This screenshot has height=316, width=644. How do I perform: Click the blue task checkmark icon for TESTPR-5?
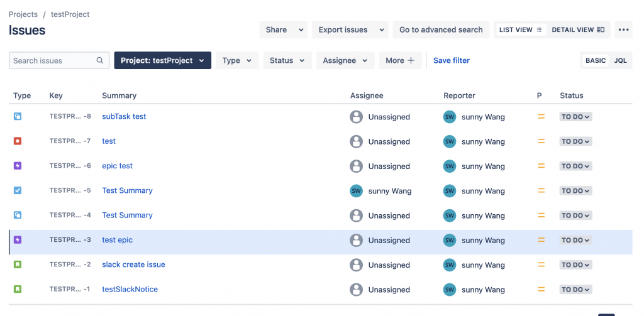click(x=18, y=190)
